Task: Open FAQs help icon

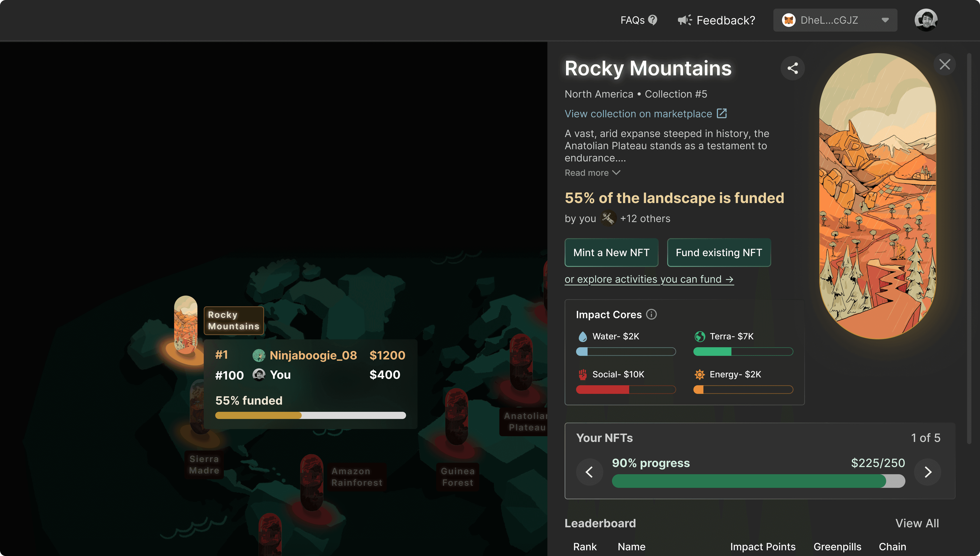Action: click(653, 20)
